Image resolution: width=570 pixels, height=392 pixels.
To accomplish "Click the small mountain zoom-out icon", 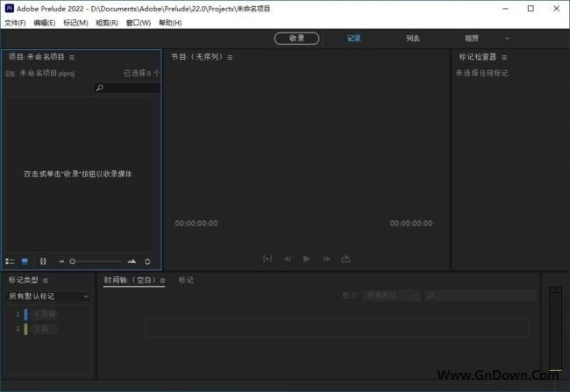I will (61, 261).
